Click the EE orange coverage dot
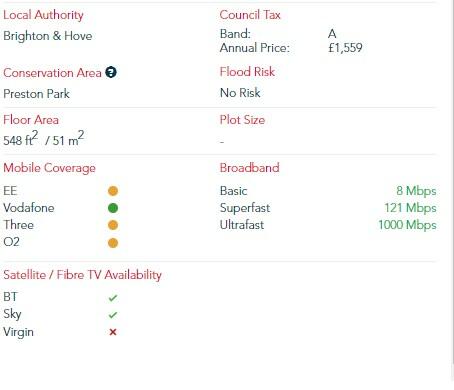Viewport: 454px width, 390px height. 113,191
